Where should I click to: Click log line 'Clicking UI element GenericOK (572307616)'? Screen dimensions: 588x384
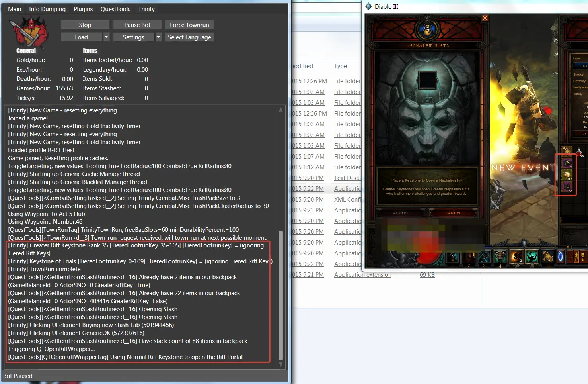point(76,333)
